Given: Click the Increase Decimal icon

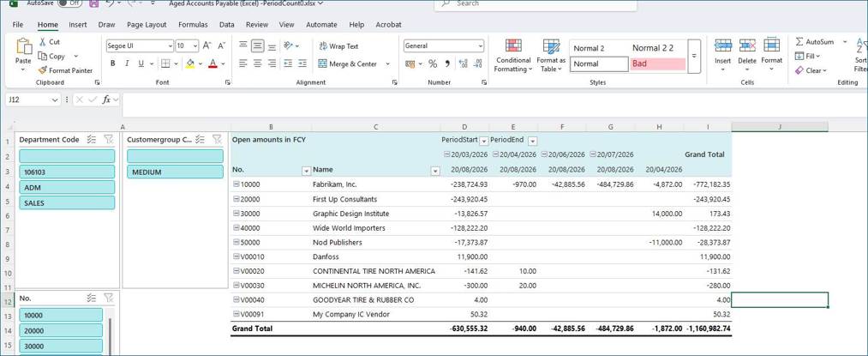Looking at the screenshot, I should [x=464, y=63].
